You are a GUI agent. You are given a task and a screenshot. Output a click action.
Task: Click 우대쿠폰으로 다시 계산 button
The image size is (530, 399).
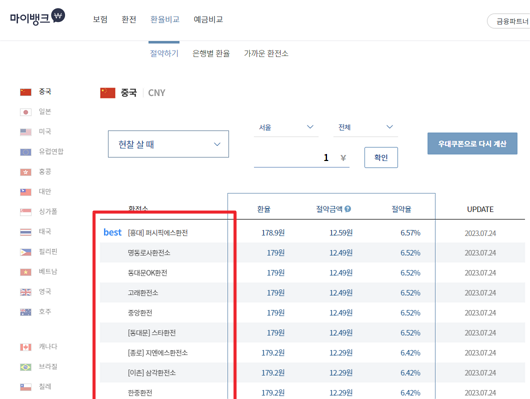tap(472, 143)
